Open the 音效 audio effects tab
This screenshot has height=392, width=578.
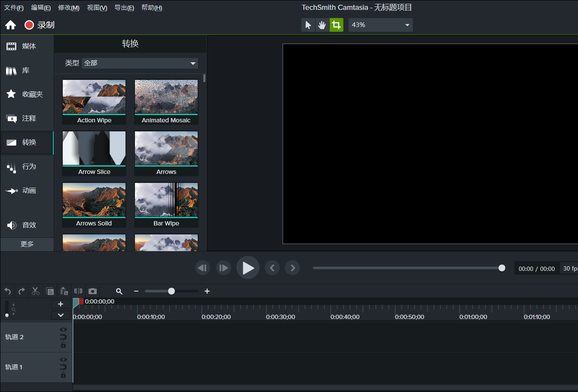click(x=27, y=225)
